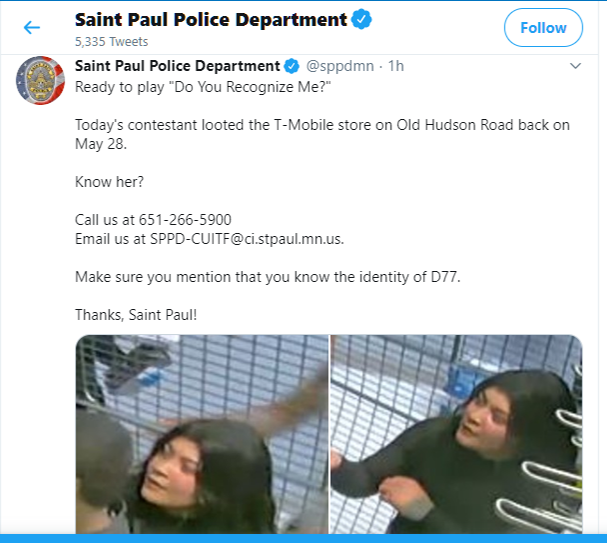Open the left surveillance photo
Viewport: 607px width, 543px height.
(202, 434)
